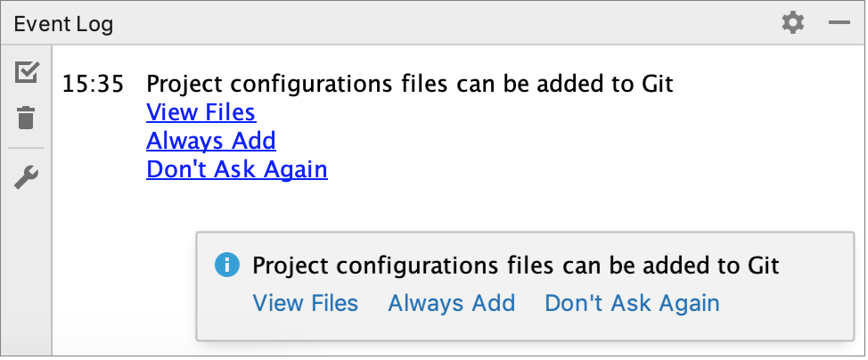
Task: Click the Event Log panel title
Action: pyautogui.click(x=63, y=24)
